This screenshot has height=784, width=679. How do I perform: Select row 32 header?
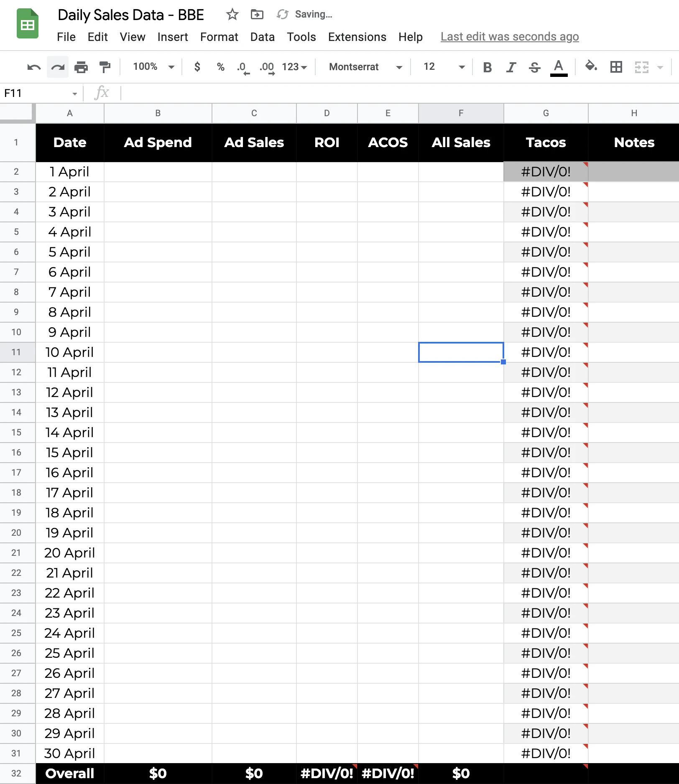(x=17, y=774)
